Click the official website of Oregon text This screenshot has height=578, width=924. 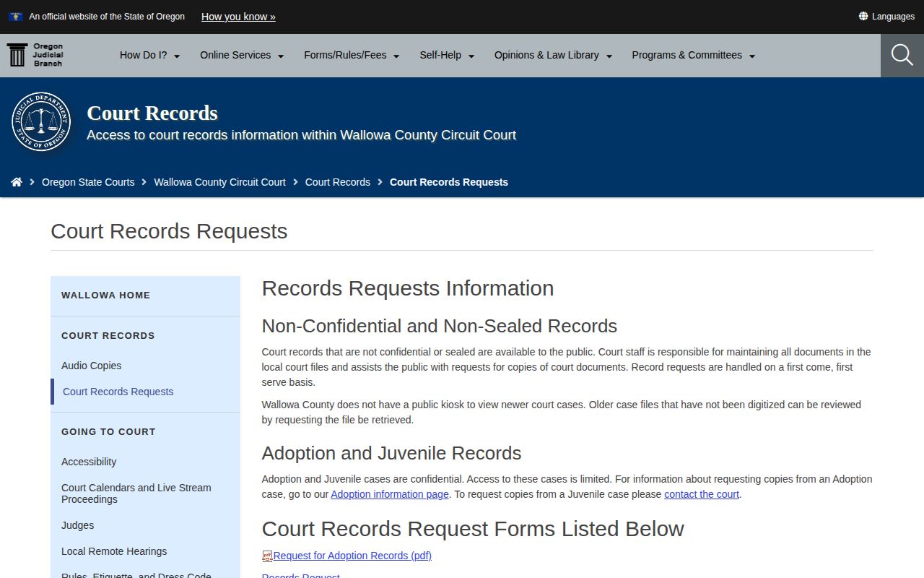coord(107,17)
